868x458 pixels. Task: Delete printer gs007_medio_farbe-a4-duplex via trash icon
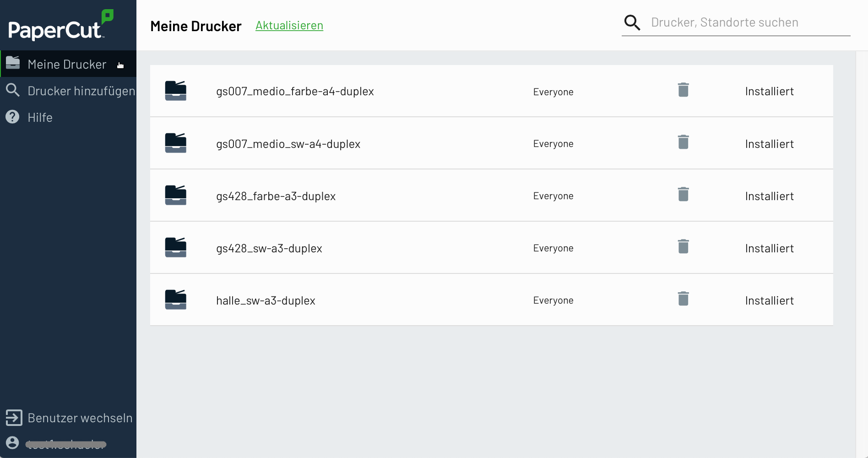[x=683, y=90]
